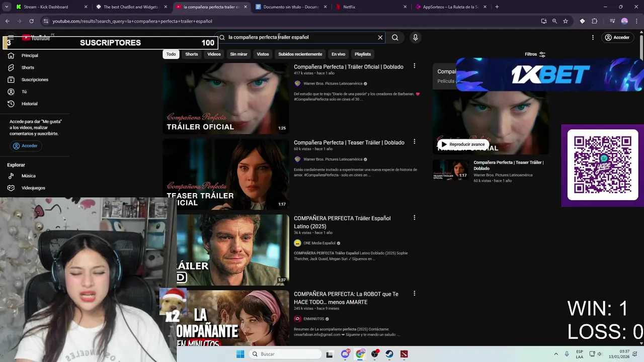Switch to Documento sin título tab
The image size is (644, 362).
[291, 7]
